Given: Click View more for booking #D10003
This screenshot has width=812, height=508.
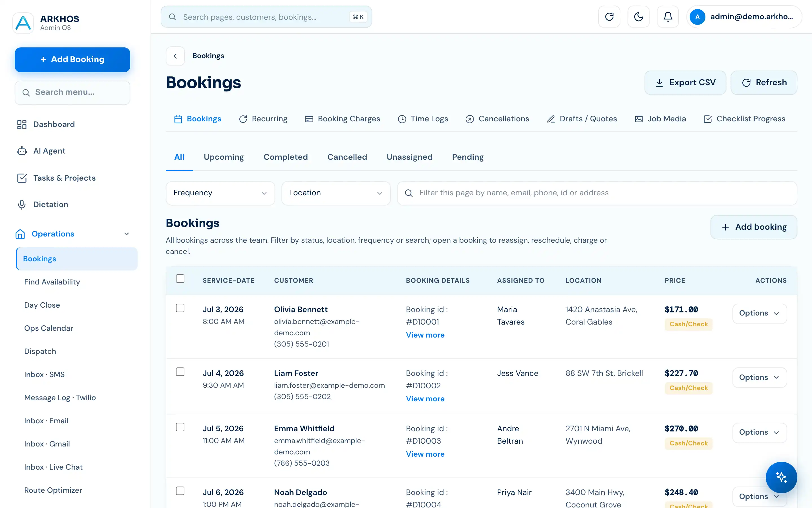Looking at the screenshot, I should pos(425,454).
